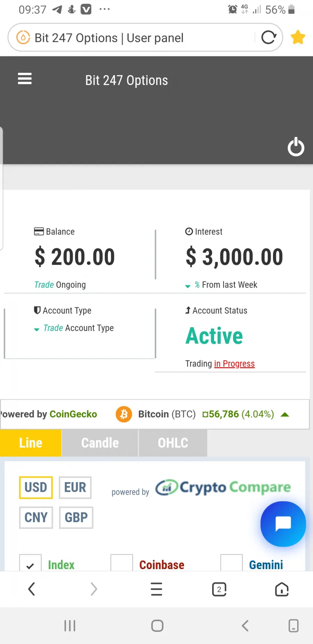Image resolution: width=313 pixels, height=644 pixels.
Task: Open the in Progress link
Action: pos(234,364)
